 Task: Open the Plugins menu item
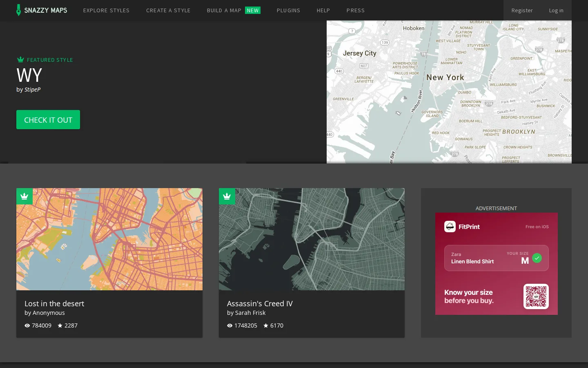pos(288,10)
